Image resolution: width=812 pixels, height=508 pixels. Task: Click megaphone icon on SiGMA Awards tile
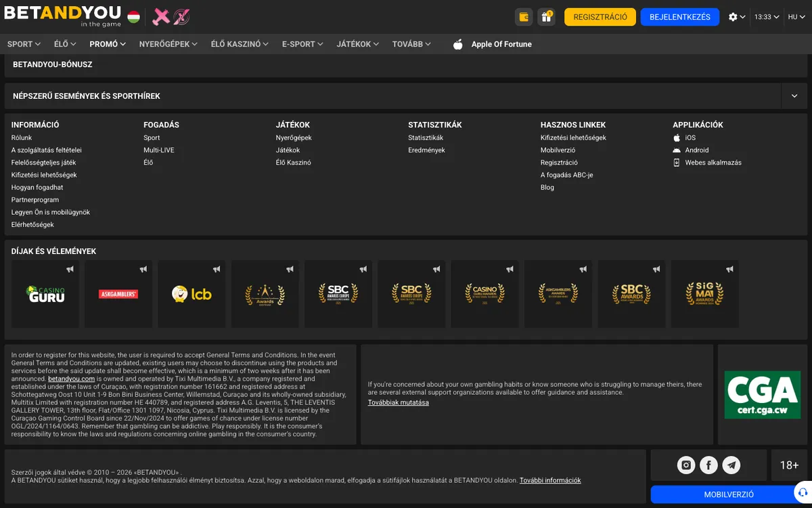click(729, 270)
